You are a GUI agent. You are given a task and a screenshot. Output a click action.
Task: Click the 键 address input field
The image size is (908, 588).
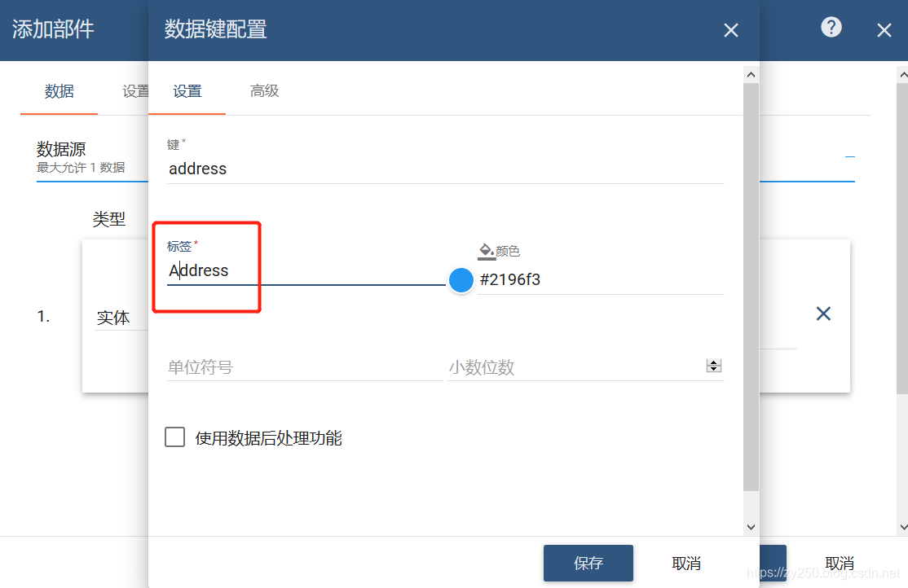pyautogui.click(x=445, y=169)
